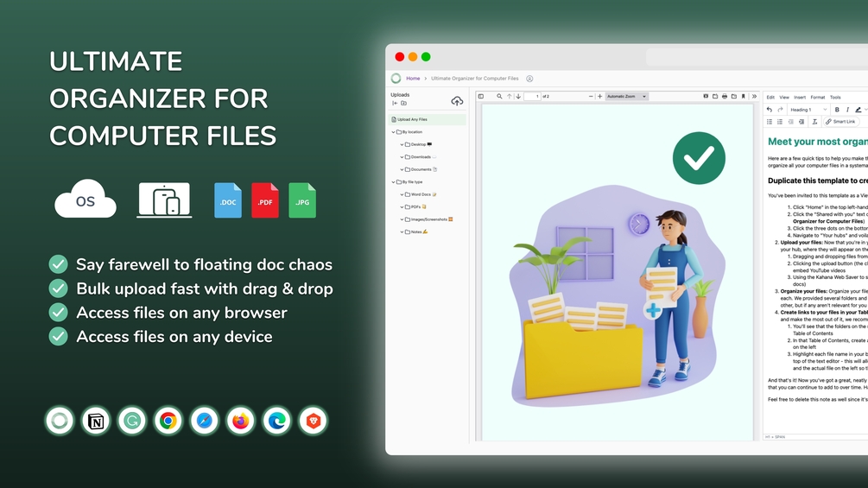868x488 pixels.
Task: Open a file in PDF viewer
Action: (x=715, y=96)
